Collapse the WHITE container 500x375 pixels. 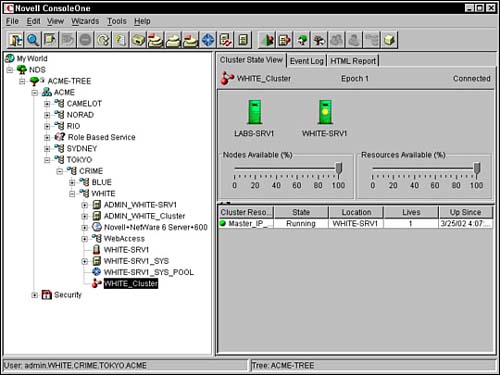(x=72, y=194)
